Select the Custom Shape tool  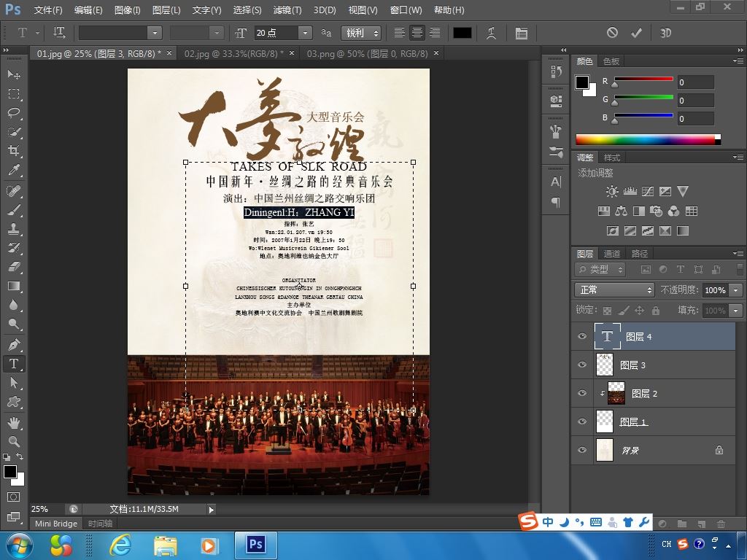pyautogui.click(x=14, y=402)
